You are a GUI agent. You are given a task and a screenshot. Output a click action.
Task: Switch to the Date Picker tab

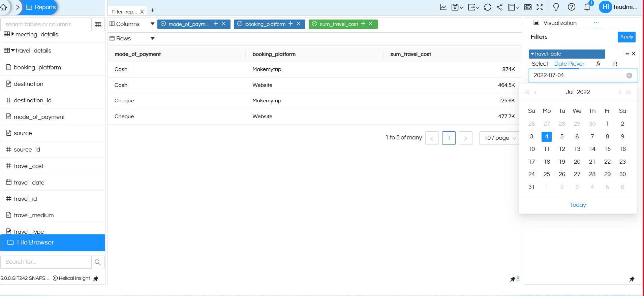pyautogui.click(x=569, y=64)
